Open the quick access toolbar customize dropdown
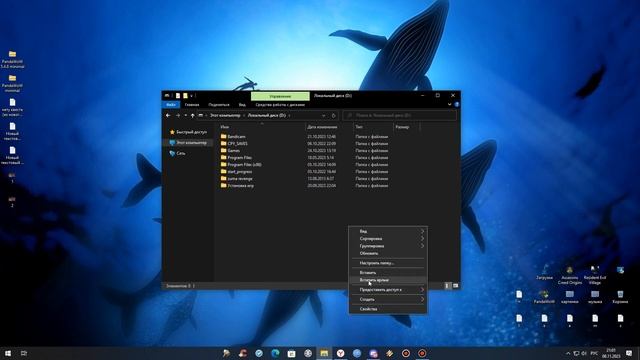640x360 pixels. point(191,96)
